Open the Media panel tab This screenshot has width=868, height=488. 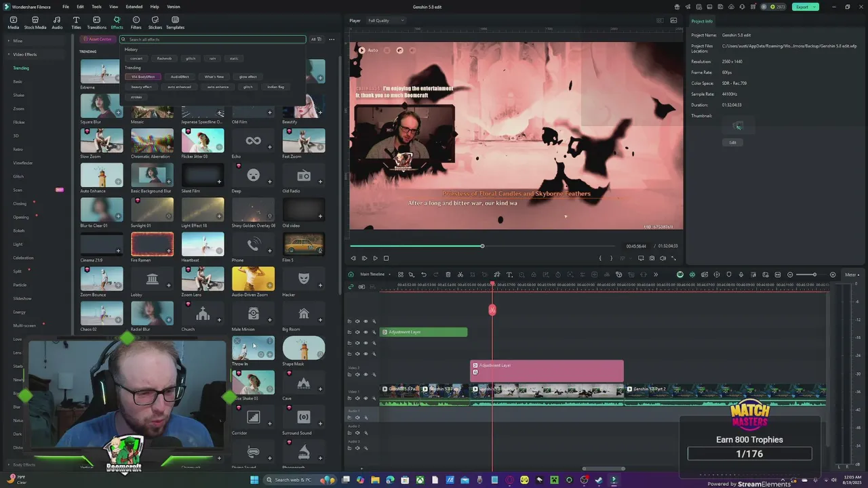pos(13,23)
